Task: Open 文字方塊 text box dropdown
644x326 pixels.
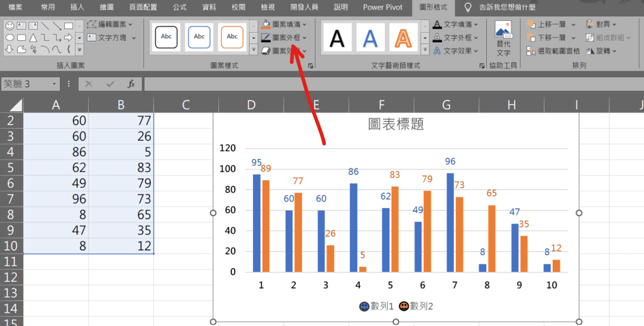Action: click(111, 38)
